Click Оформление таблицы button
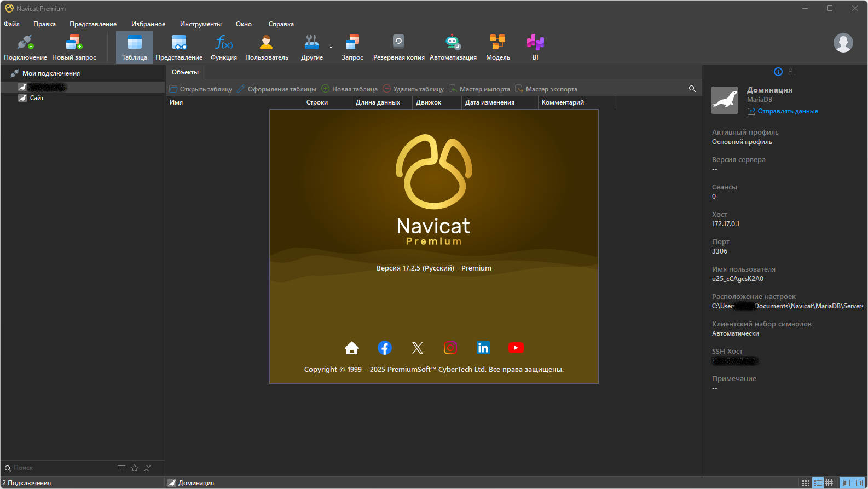Viewport: 868px width, 489px height. click(277, 89)
